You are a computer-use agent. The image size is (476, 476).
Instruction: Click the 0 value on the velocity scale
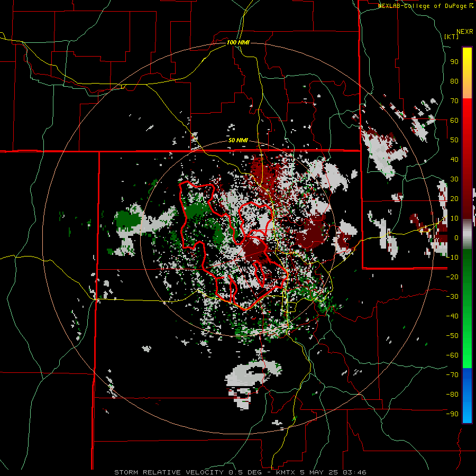(x=456, y=238)
